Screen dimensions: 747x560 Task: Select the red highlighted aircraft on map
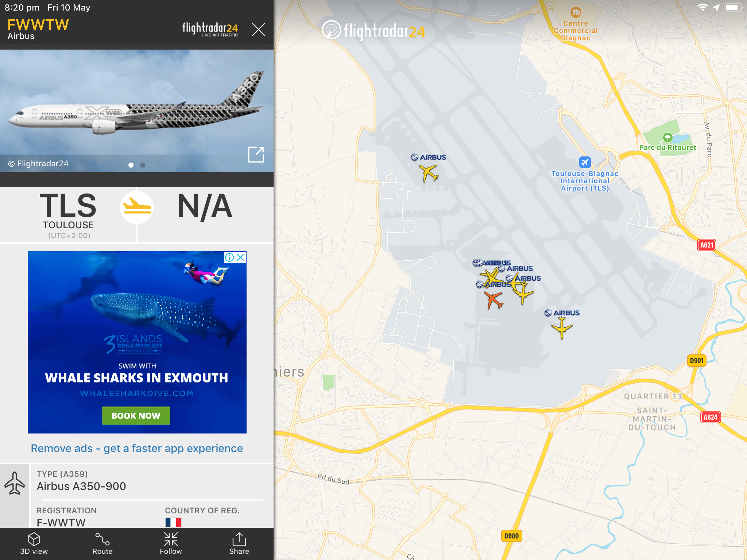pos(494,300)
